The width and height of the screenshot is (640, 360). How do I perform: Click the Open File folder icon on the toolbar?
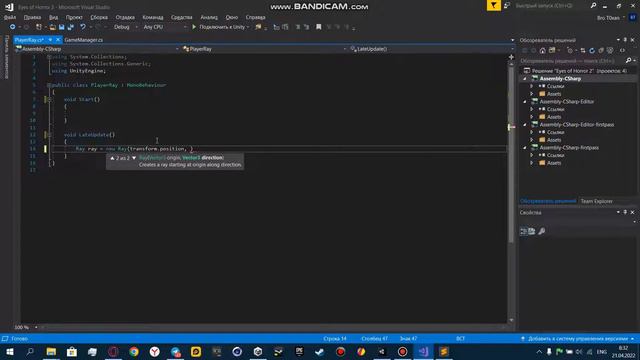point(53,27)
